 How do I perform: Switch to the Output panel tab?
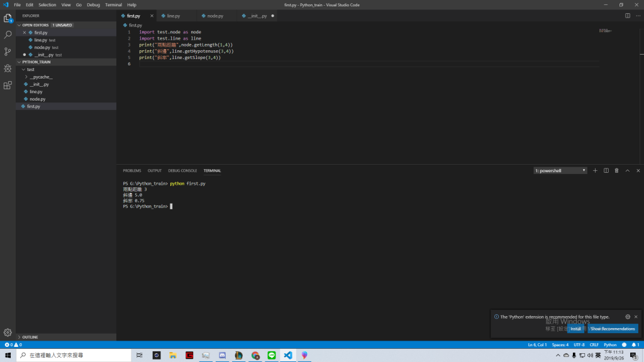pyautogui.click(x=155, y=171)
